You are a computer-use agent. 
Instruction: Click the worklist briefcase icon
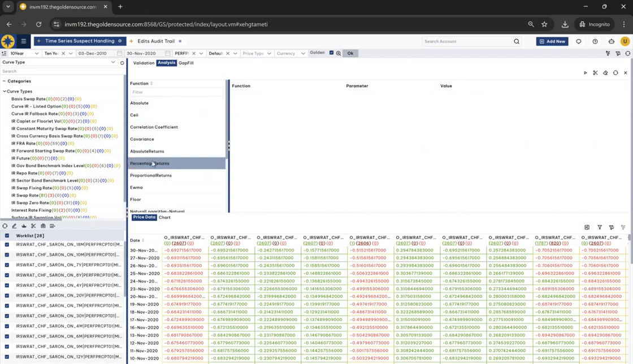pyautogui.click(x=43, y=226)
